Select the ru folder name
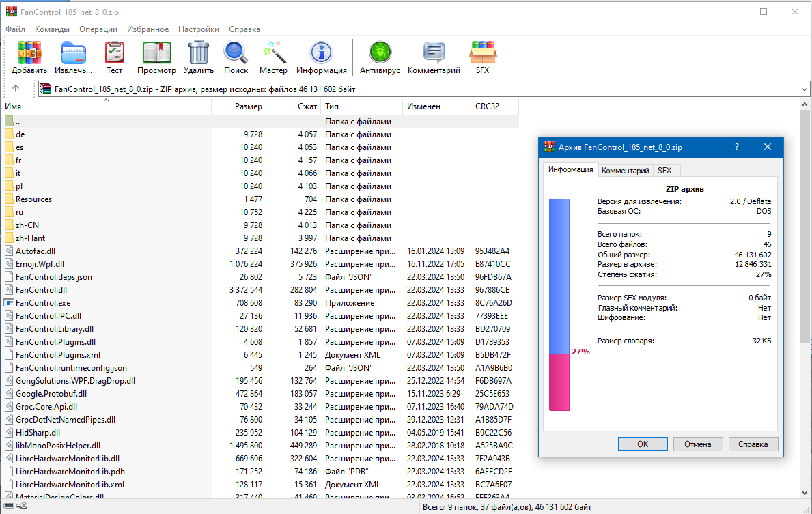 tap(19, 212)
